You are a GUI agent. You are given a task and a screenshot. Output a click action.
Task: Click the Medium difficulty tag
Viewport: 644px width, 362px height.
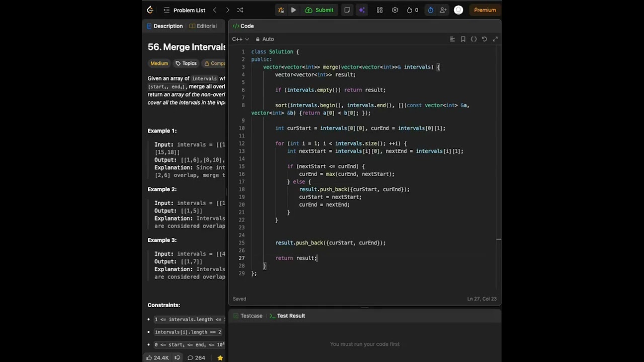click(159, 63)
